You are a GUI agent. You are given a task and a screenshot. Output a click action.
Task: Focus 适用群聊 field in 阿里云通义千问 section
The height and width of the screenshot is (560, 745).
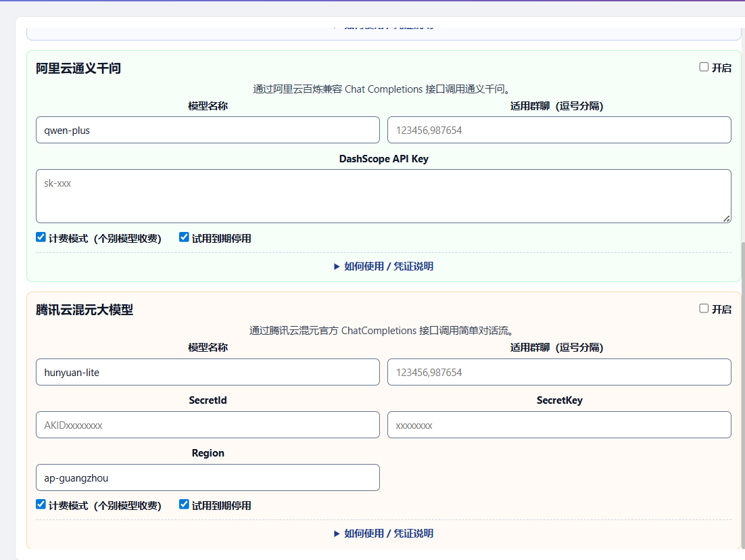tap(559, 130)
